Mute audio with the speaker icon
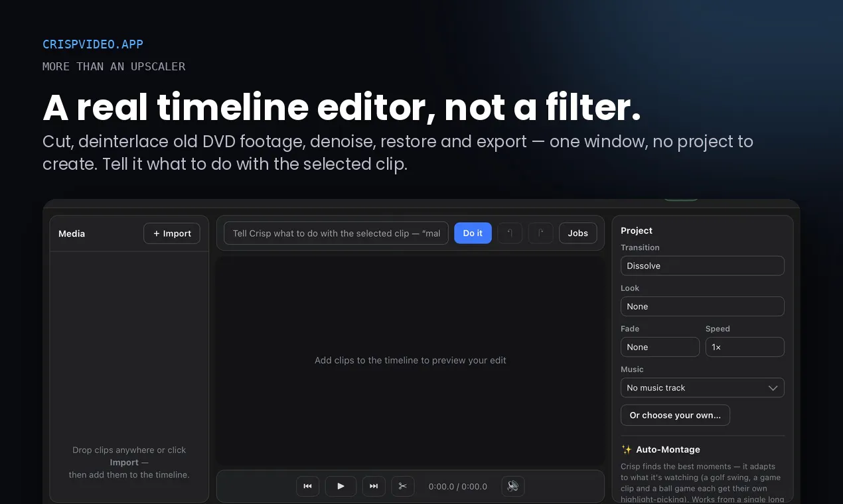The width and height of the screenshot is (843, 504). click(x=513, y=486)
